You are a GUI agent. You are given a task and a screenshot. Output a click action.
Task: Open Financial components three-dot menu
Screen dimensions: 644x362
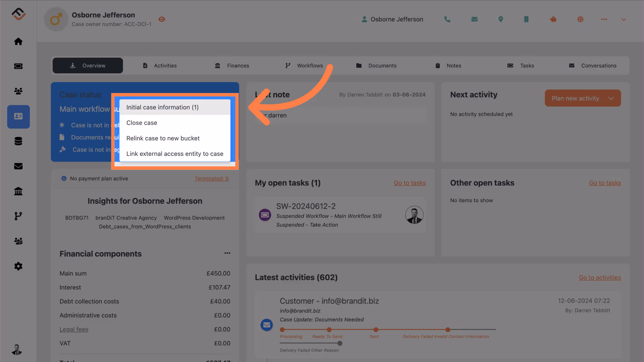[x=227, y=253]
